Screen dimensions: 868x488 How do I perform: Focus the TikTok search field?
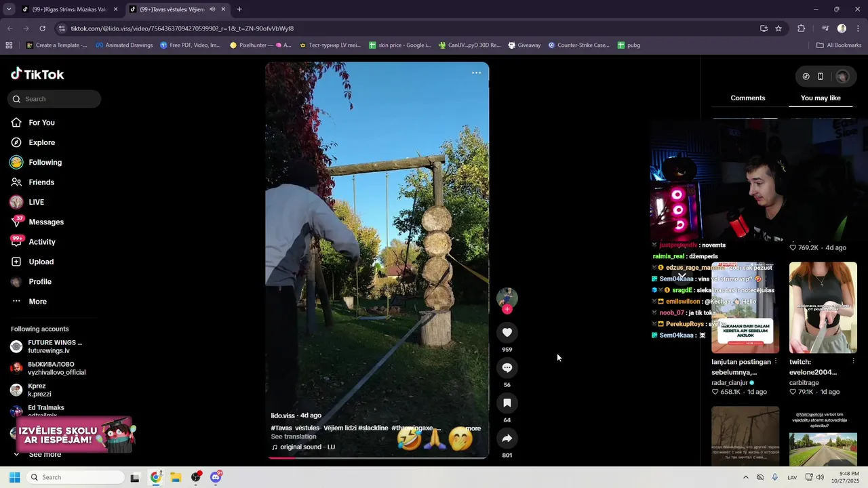click(54, 99)
